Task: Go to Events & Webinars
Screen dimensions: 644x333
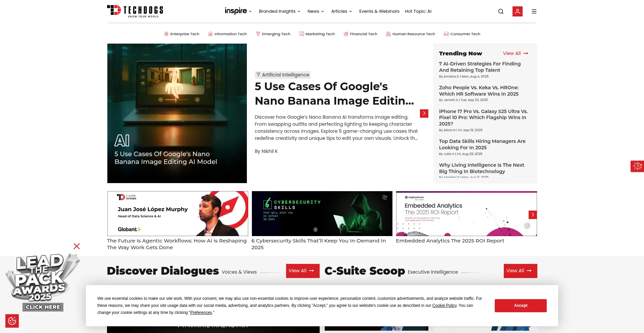Action: tap(379, 11)
